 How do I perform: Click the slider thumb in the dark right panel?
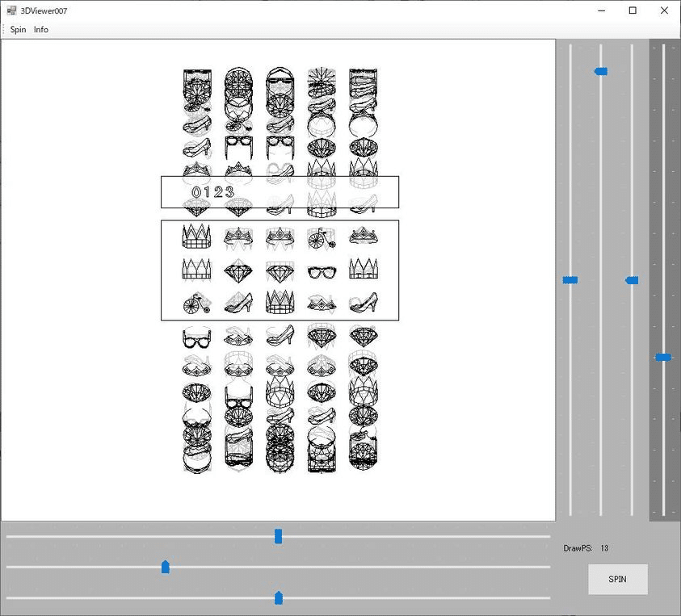click(x=663, y=358)
